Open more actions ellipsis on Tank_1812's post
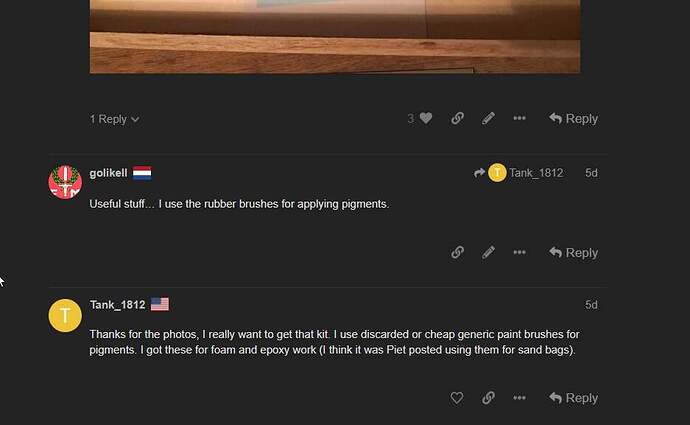 click(x=519, y=398)
